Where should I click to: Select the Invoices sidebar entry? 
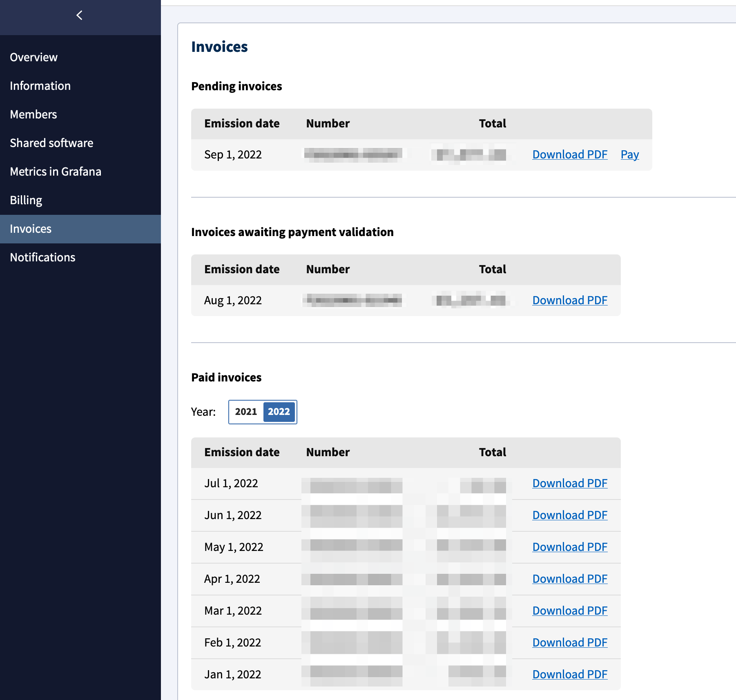tap(30, 229)
